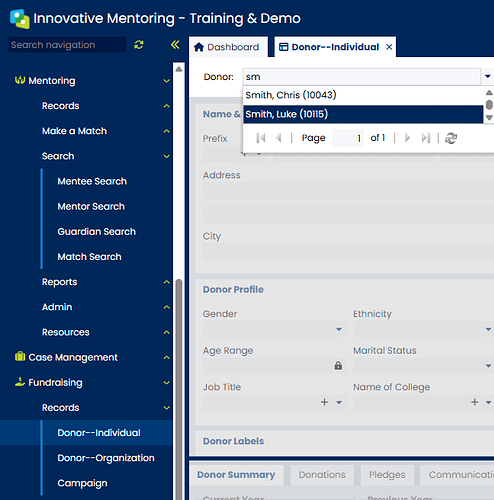Choose Smith, Luke (10115) from donor list

[363, 114]
